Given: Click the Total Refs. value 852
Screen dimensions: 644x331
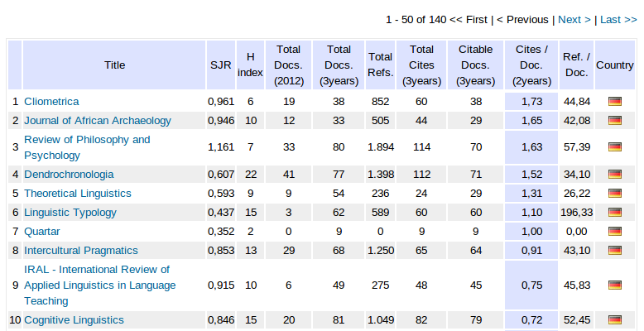Looking at the screenshot, I should click(x=380, y=102).
